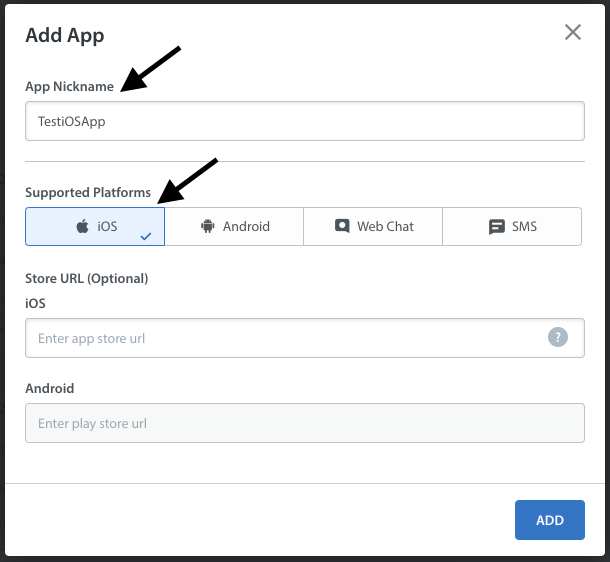
Task: Click the Supported Platforms label
Action: point(88,192)
